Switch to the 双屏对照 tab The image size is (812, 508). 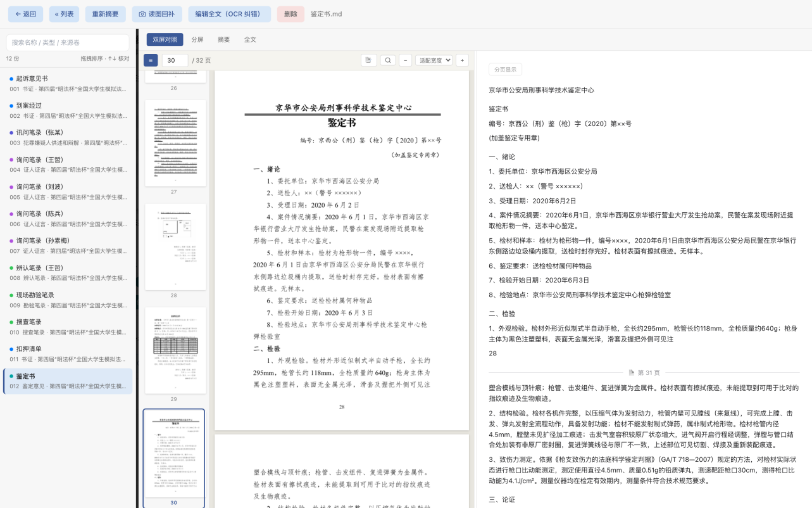point(165,39)
